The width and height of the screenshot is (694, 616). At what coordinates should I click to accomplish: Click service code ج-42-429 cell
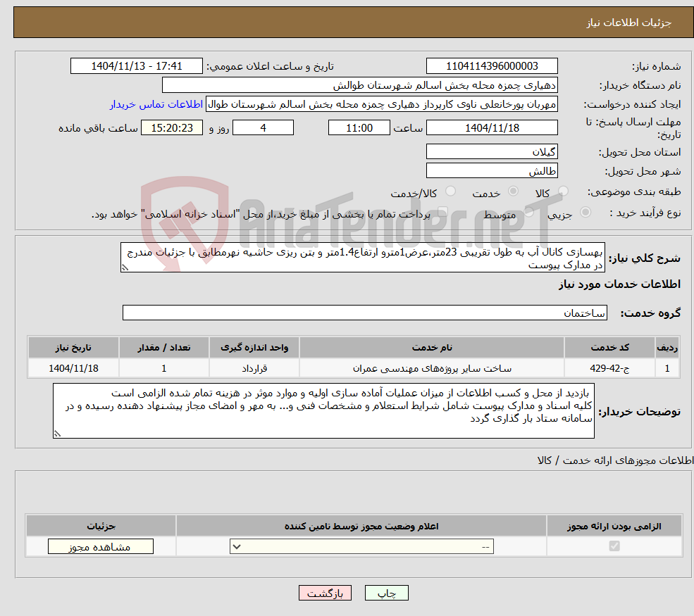pos(609,368)
